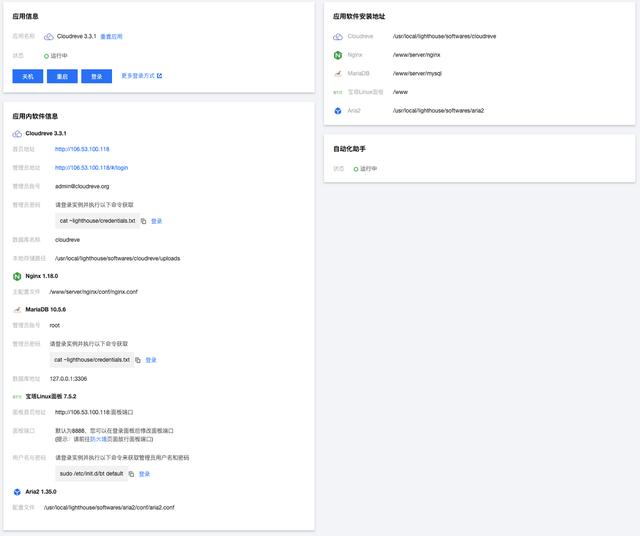640x536 pixels.
Task: Open the admin /#/login address link
Action: [91, 167]
